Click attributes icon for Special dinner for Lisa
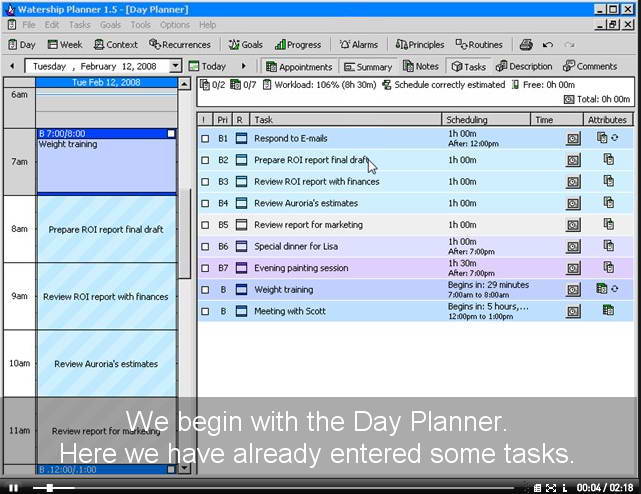641x494 pixels. pos(609,245)
